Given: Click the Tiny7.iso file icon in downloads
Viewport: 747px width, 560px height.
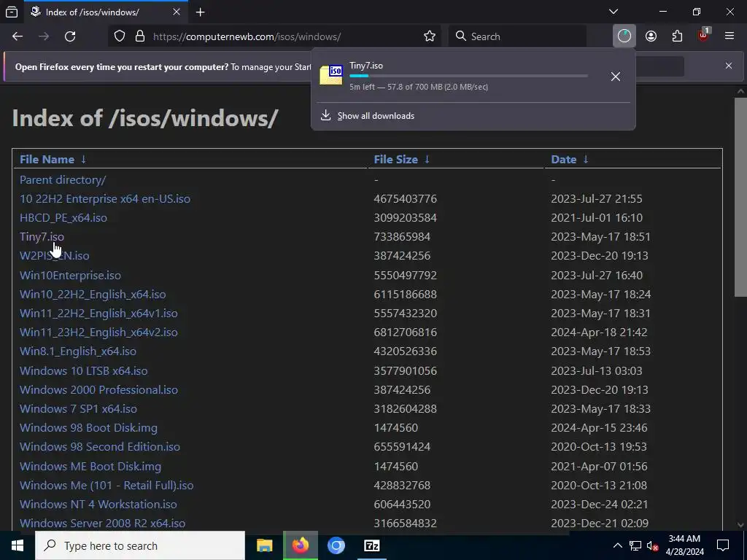Looking at the screenshot, I should [331, 75].
